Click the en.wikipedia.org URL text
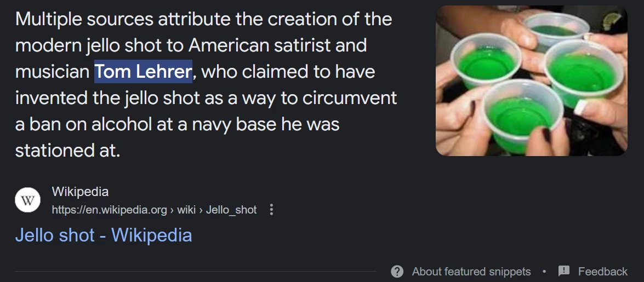The height and width of the screenshot is (282, 644). coord(109,210)
